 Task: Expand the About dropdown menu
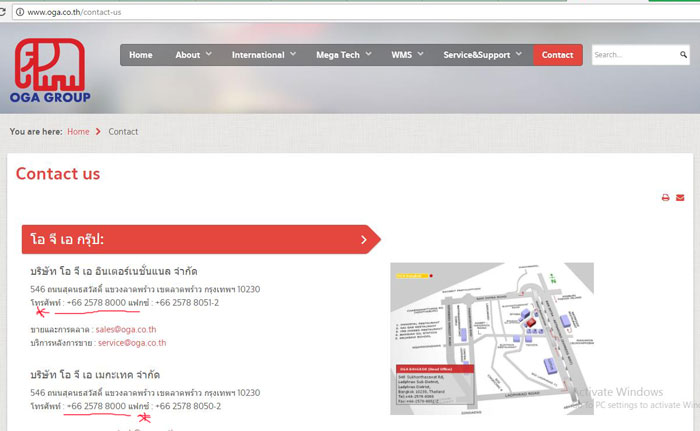[193, 55]
